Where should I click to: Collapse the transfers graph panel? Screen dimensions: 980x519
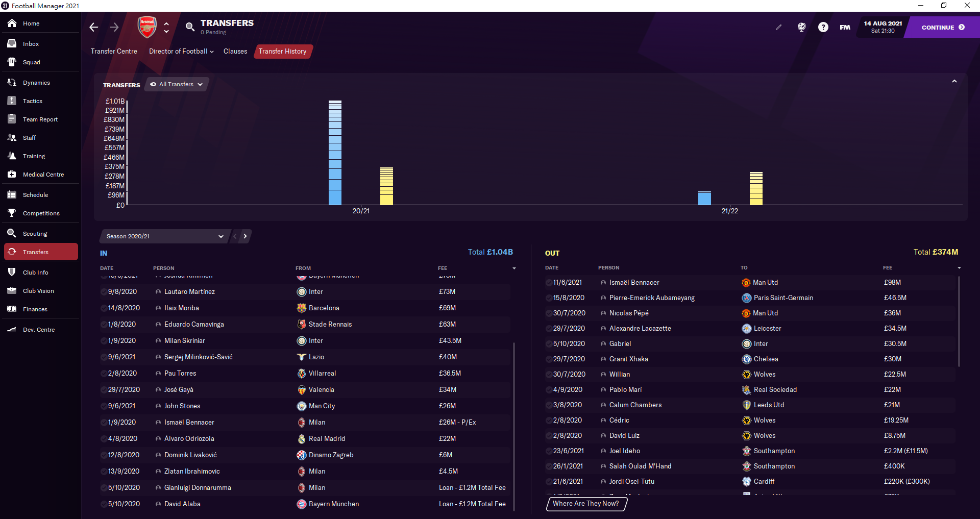pyautogui.click(x=954, y=82)
